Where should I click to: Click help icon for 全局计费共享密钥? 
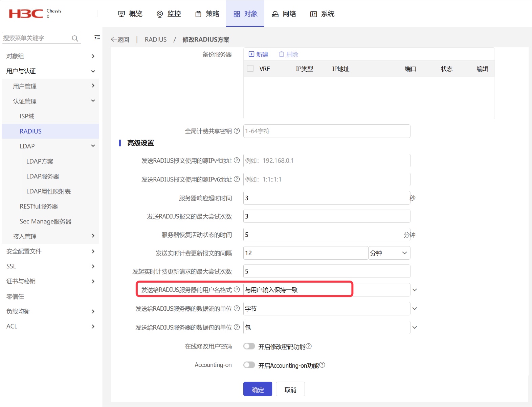tap(237, 131)
